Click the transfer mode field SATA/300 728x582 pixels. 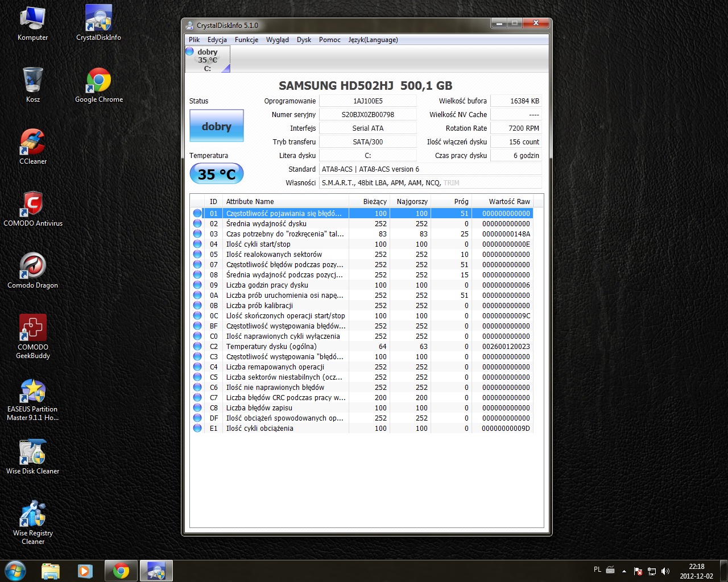(368, 142)
